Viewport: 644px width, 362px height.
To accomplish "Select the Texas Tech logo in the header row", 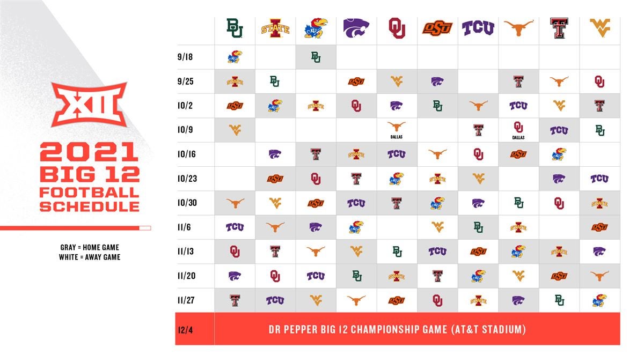I will pyautogui.click(x=559, y=28).
